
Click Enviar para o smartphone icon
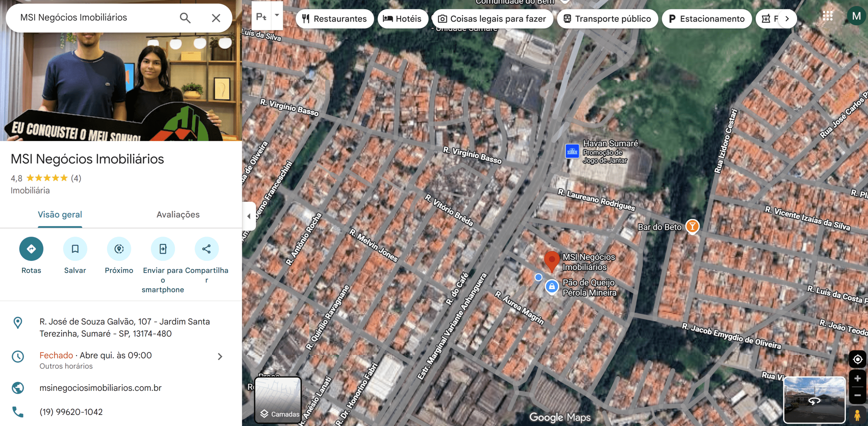(163, 249)
